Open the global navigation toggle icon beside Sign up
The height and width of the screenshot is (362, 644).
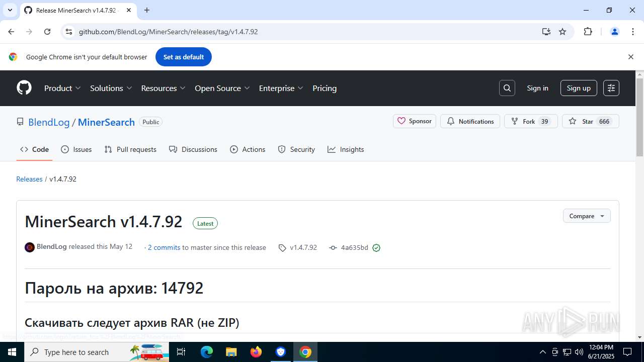pyautogui.click(x=611, y=88)
